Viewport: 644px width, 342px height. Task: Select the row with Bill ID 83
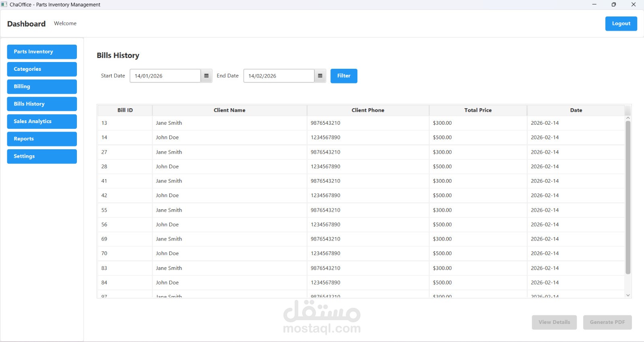(x=361, y=268)
